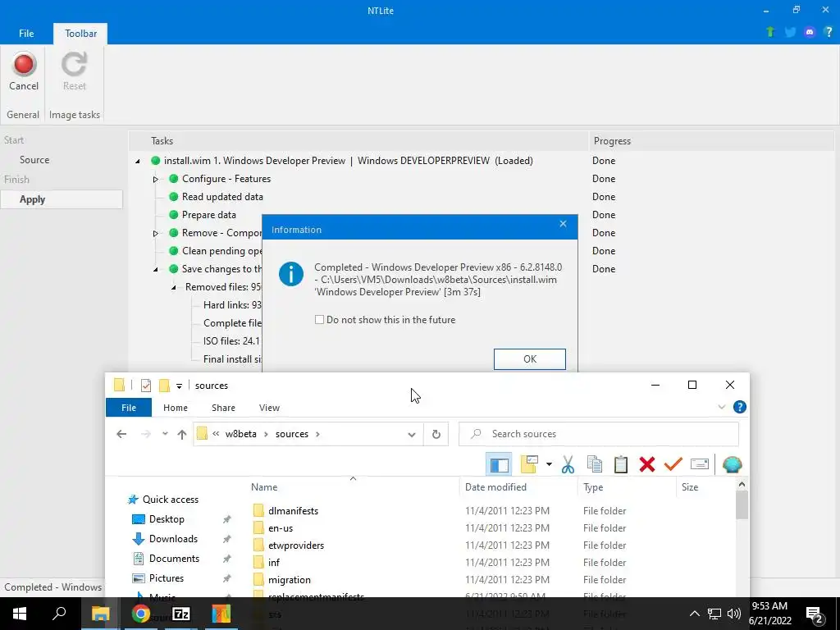Select the dlmanifests folder
The width and height of the screenshot is (840, 630).
pos(293,510)
